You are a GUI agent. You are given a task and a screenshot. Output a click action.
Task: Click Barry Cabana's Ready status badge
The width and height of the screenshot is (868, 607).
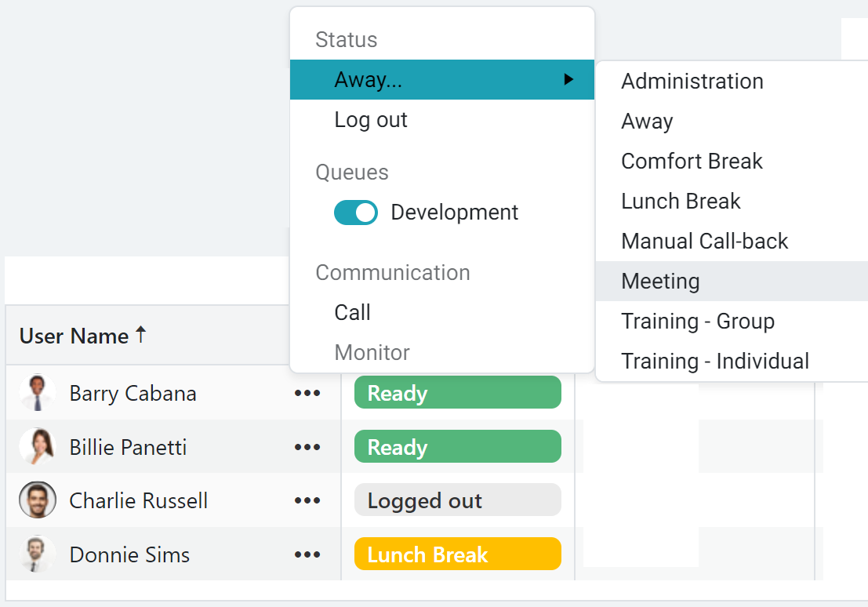coord(457,392)
